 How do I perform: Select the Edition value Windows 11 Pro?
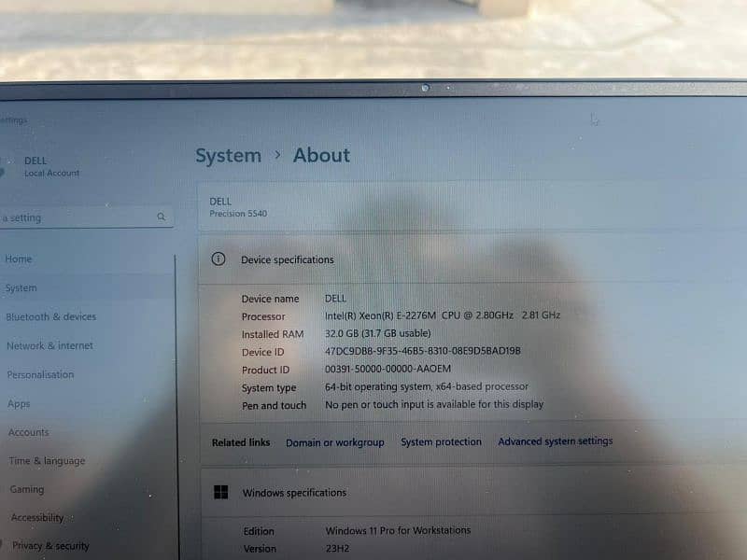point(399,530)
